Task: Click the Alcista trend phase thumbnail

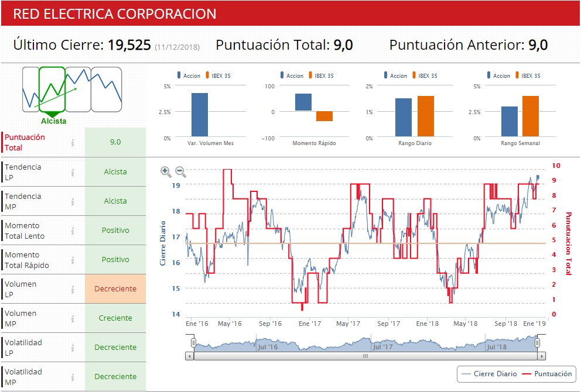Action: tap(52, 89)
